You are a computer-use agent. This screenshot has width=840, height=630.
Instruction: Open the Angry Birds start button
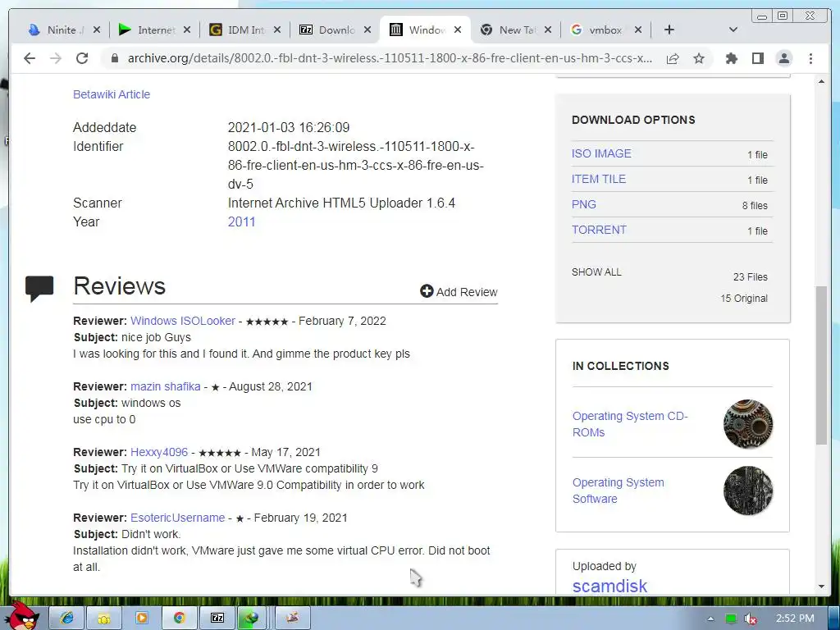pyautogui.click(x=21, y=616)
